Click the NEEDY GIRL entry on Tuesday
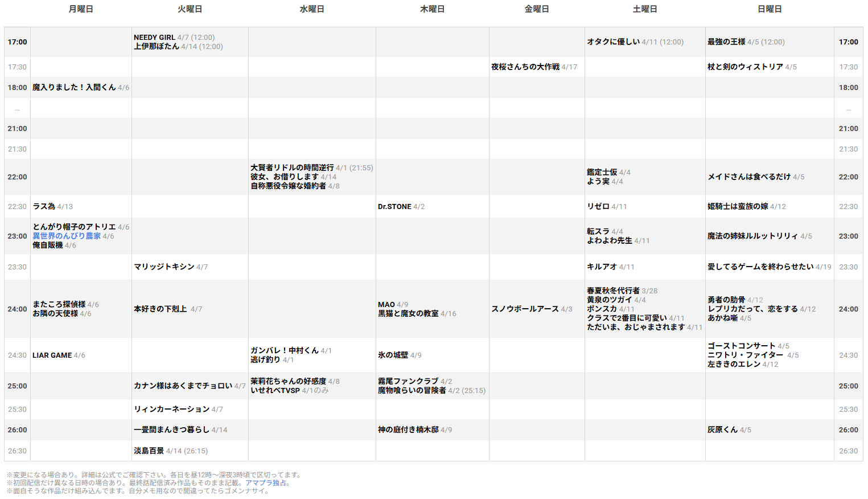 pos(154,38)
